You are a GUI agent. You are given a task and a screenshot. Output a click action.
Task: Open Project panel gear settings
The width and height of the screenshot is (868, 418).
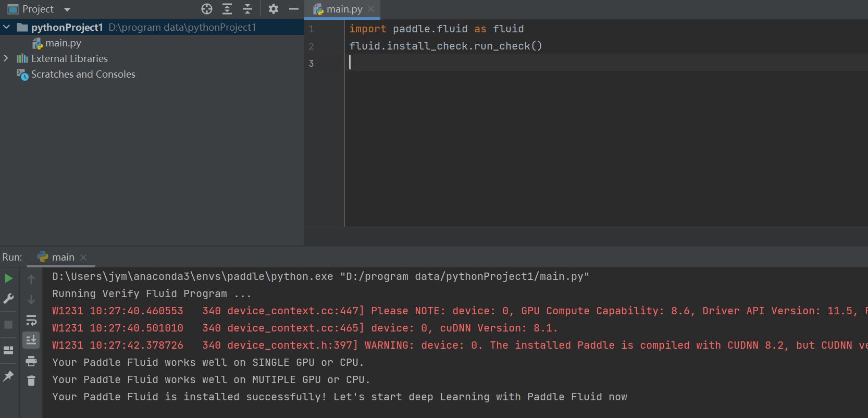tap(274, 9)
